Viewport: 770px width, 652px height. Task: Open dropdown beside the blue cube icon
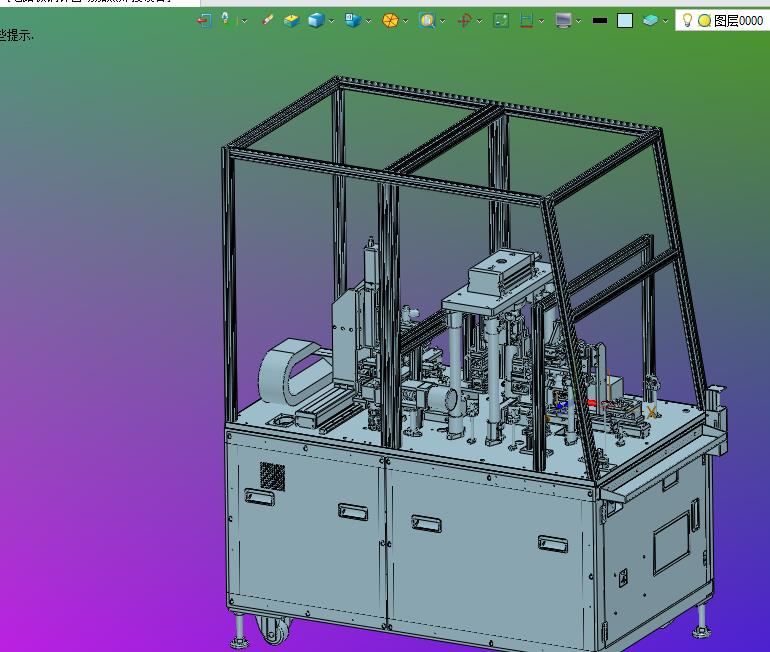tap(331, 21)
